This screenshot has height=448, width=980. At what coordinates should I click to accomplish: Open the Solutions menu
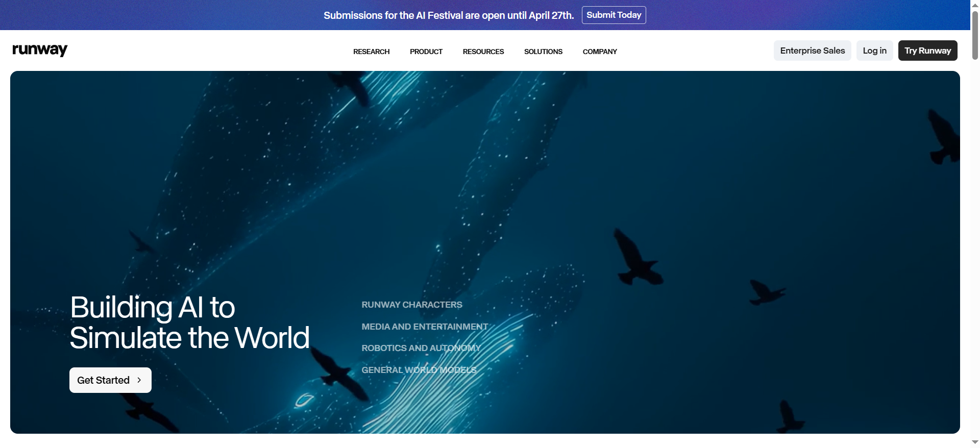[x=543, y=52]
